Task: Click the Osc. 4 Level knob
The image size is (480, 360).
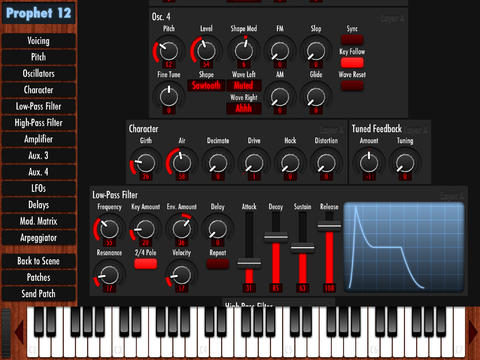Action: click(206, 51)
